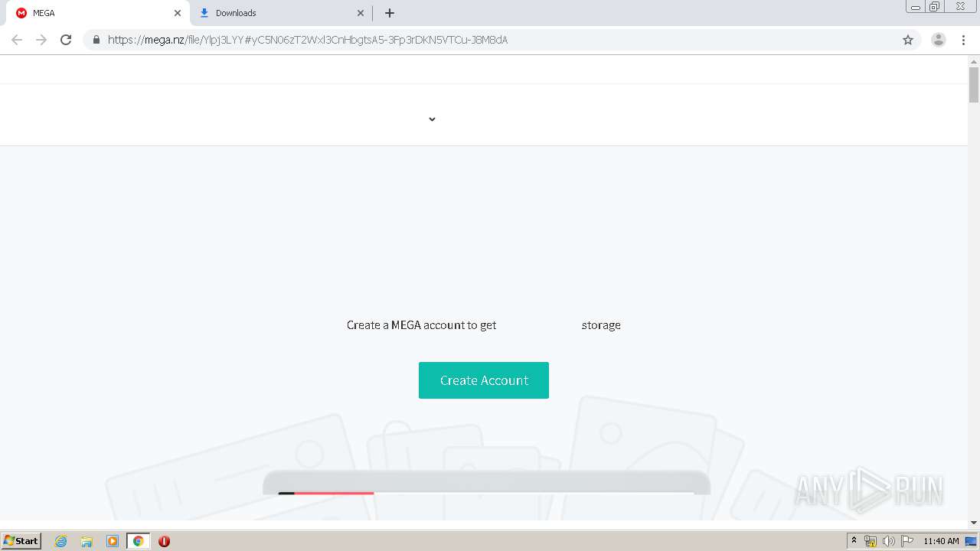Open network status tray icon
980x551 pixels.
point(871,541)
